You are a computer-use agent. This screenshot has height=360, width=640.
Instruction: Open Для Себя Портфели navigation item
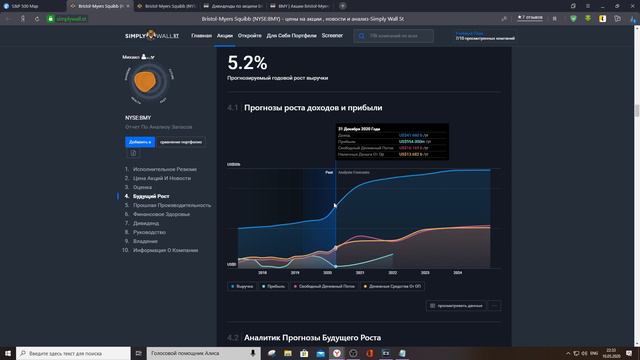[291, 36]
